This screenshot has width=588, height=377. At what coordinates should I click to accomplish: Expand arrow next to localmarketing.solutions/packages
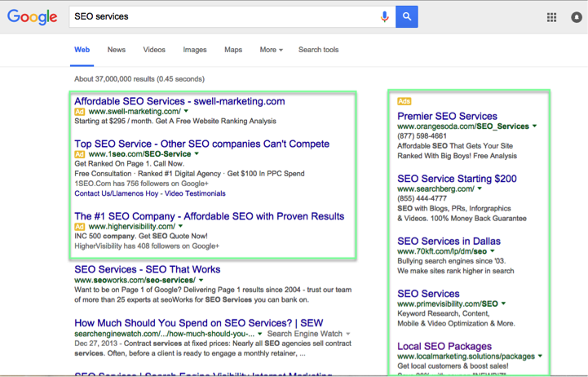541,356
